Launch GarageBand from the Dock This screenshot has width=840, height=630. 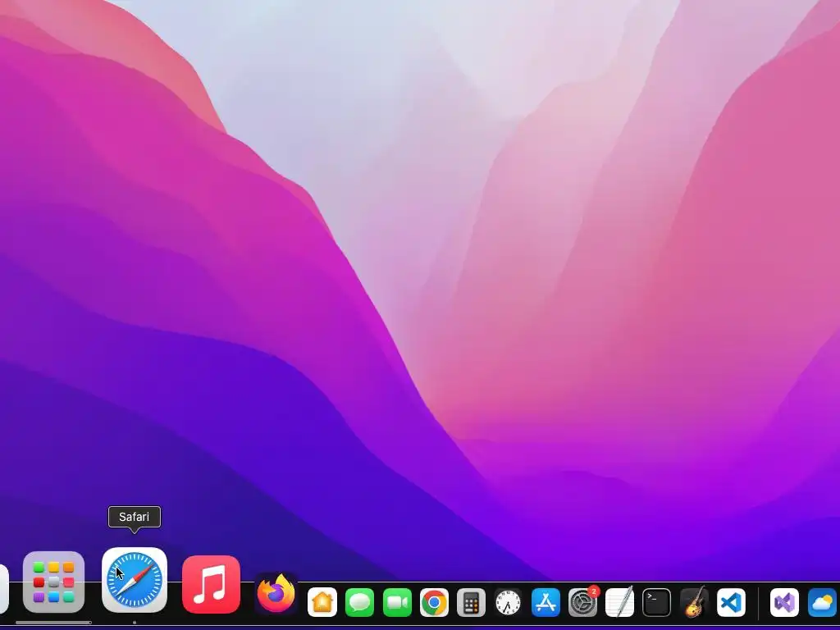pyautogui.click(x=694, y=602)
